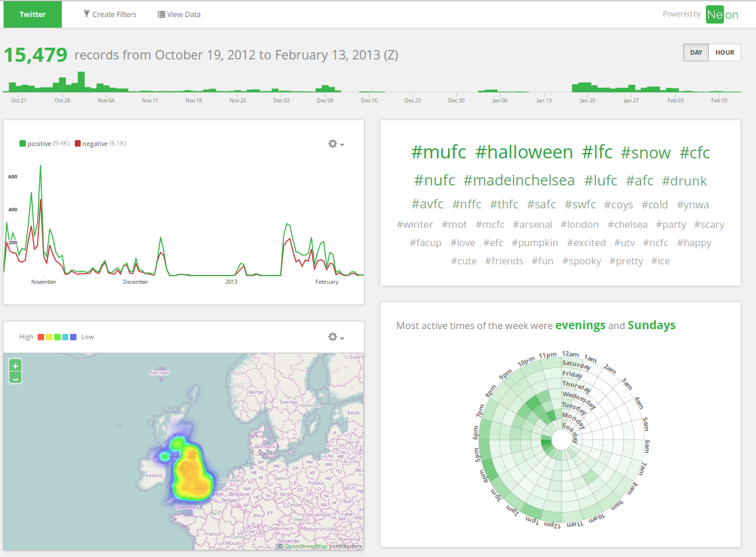Zoom in on the map with plus
The width and height of the screenshot is (756, 557).
(15, 365)
